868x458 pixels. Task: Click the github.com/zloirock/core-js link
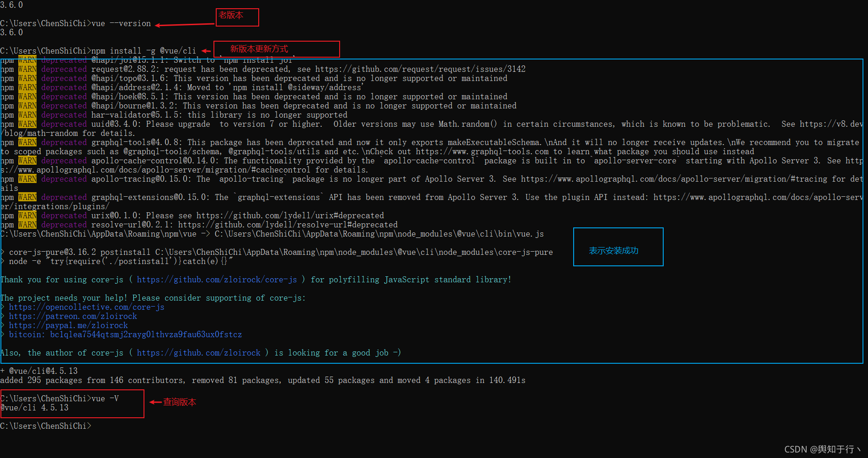[x=217, y=280]
